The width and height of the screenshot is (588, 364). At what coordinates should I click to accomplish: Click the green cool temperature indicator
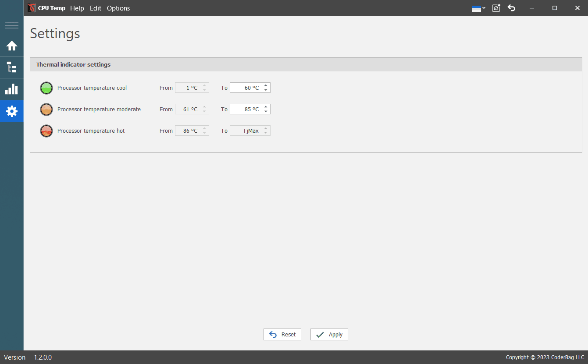(46, 88)
